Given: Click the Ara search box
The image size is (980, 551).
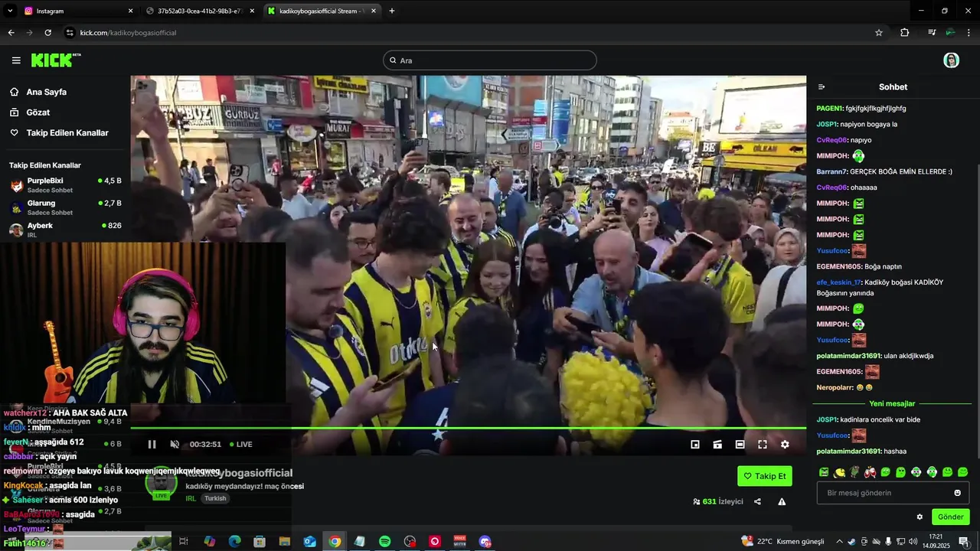Looking at the screenshot, I should click(x=490, y=60).
